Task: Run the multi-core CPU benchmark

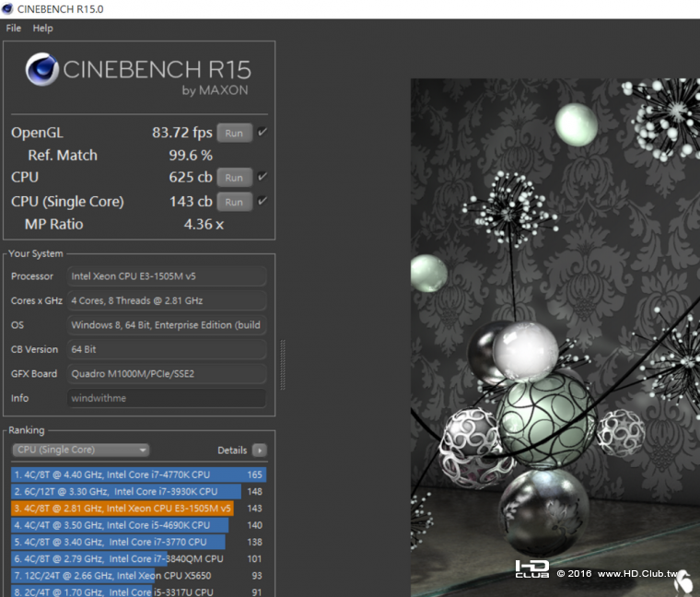Action: pyautogui.click(x=234, y=178)
